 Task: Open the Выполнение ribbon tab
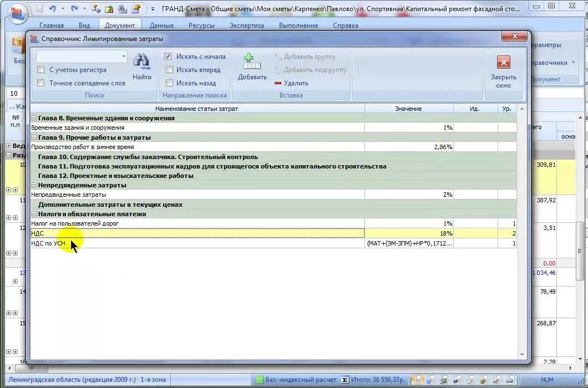(x=298, y=25)
